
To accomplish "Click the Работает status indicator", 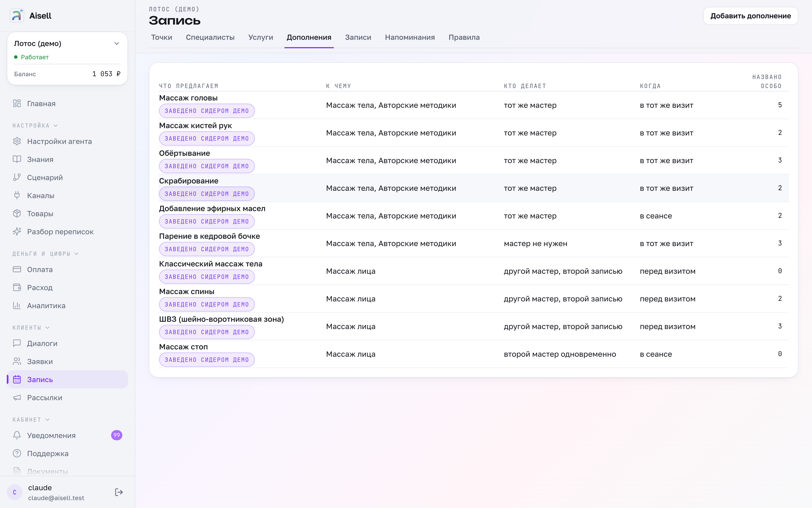I will tap(31, 57).
